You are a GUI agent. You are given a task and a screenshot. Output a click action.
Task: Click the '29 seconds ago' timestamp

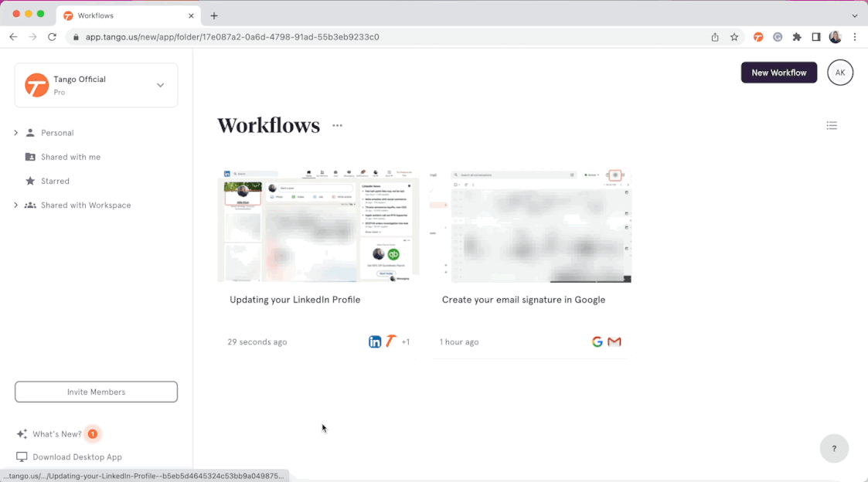(257, 342)
